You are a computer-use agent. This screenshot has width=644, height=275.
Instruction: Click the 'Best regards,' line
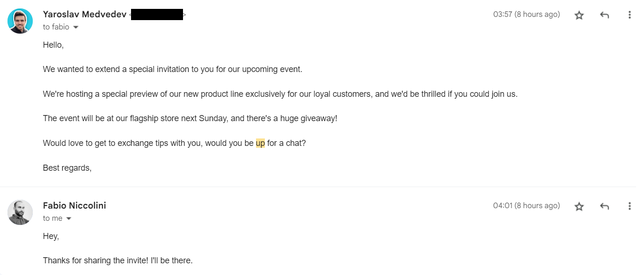click(x=67, y=168)
